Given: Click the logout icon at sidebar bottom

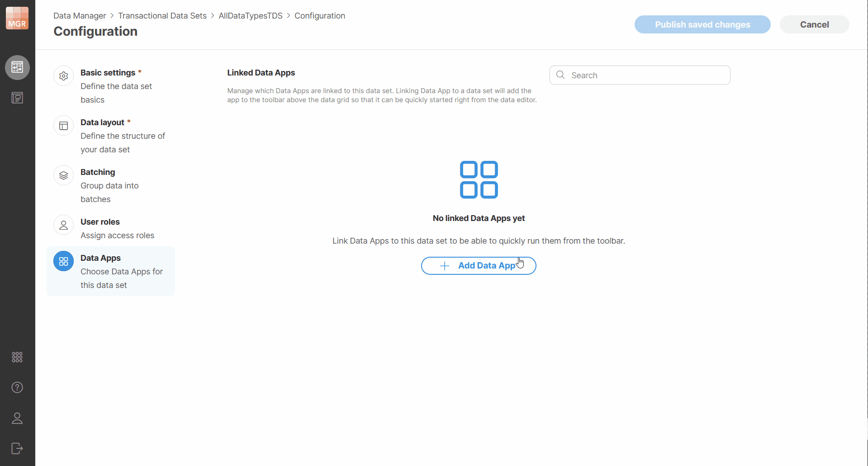Looking at the screenshot, I should click(17, 448).
